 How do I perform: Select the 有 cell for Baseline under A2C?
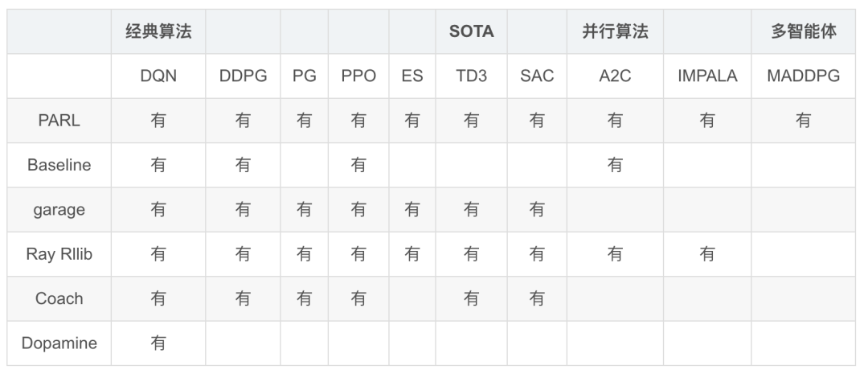615,165
